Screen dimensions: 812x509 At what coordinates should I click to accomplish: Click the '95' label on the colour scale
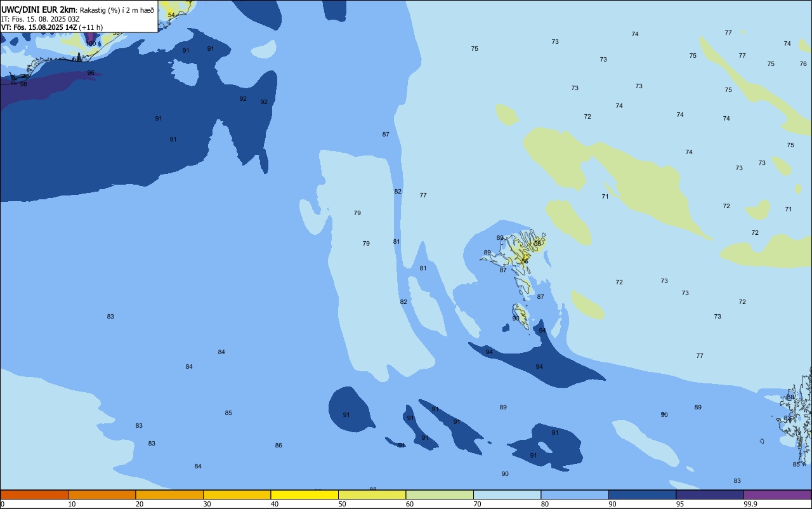[x=680, y=504]
